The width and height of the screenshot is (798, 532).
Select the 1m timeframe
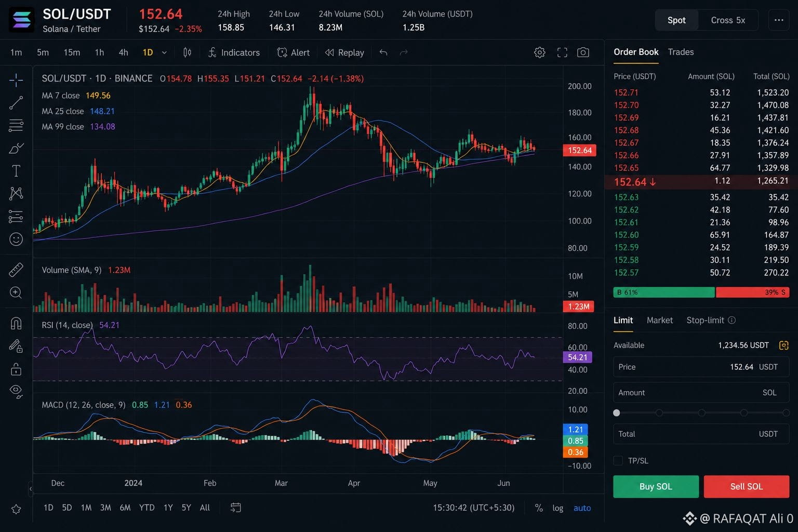point(16,52)
